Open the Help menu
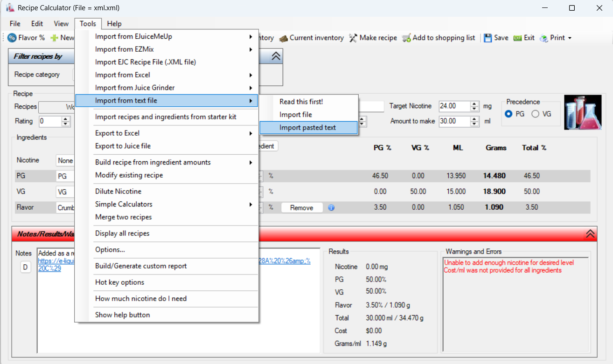The width and height of the screenshot is (613, 364). coord(114,24)
